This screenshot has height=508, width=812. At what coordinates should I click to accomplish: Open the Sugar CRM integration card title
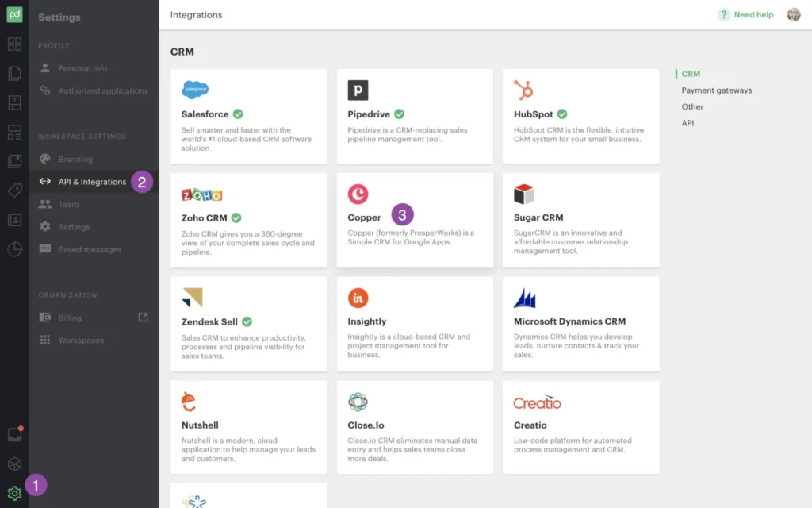[538, 217]
